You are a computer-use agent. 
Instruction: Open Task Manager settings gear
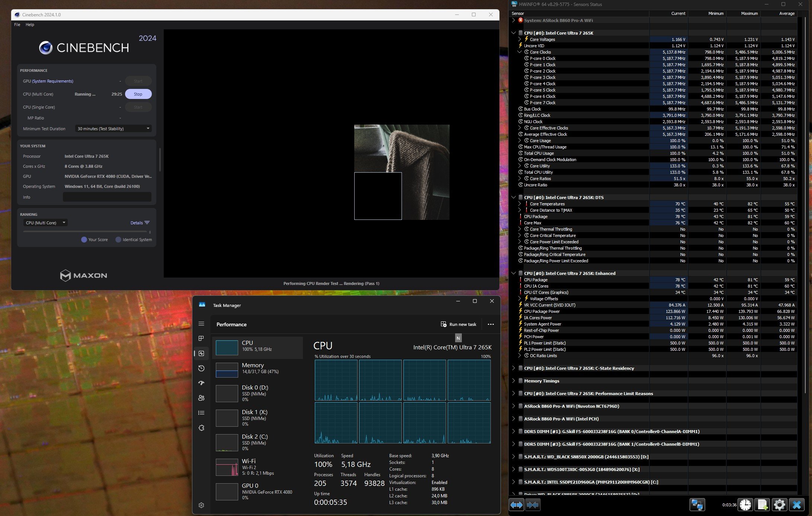click(x=201, y=505)
